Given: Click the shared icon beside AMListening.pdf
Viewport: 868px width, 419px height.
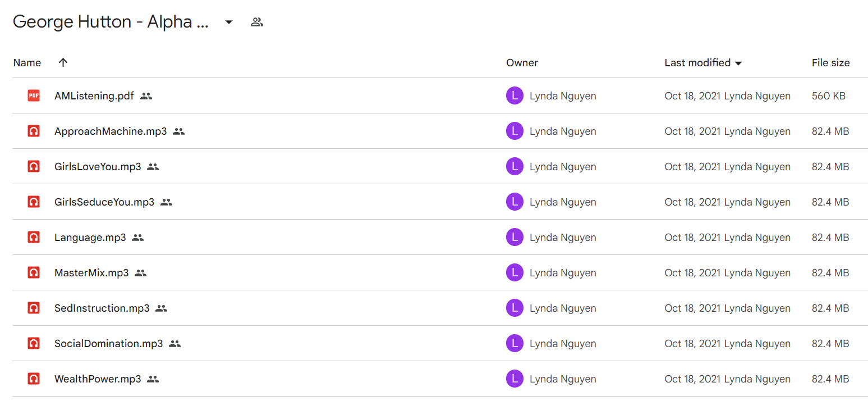Looking at the screenshot, I should (146, 96).
